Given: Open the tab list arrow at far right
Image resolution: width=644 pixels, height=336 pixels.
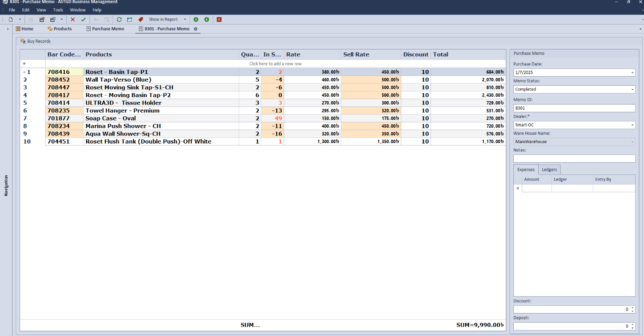Looking at the screenshot, I should [640, 29].
